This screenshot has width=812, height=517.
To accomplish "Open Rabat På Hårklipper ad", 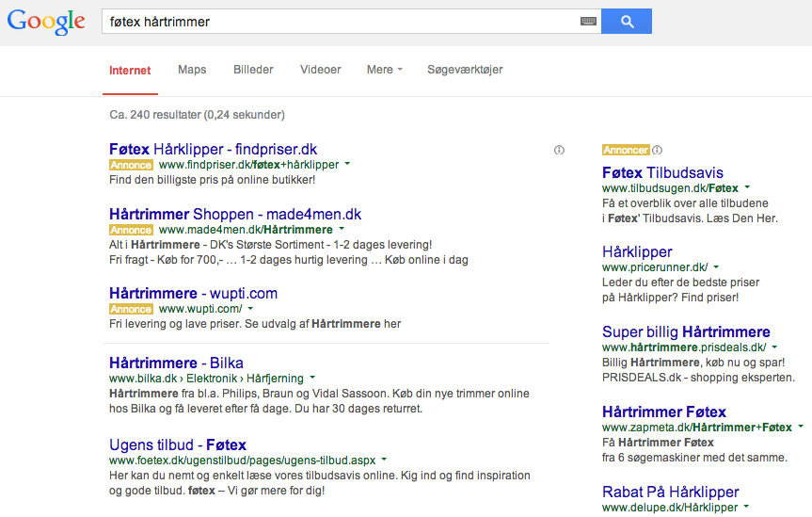I will click(x=671, y=492).
